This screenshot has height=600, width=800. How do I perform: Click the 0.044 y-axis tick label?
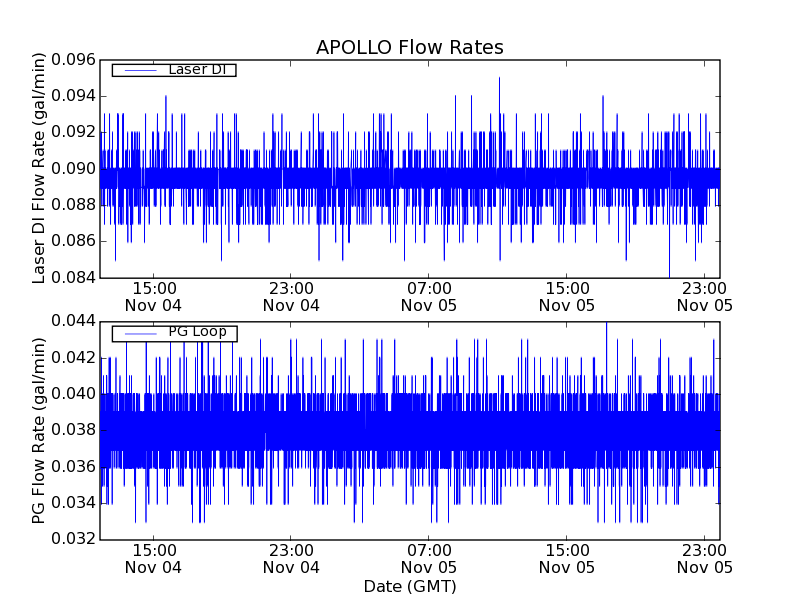pos(70,322)
